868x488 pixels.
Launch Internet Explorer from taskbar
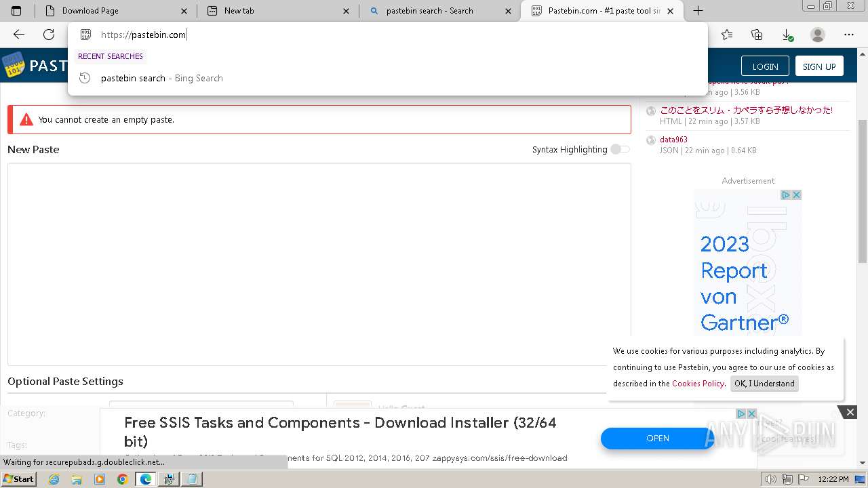coord(54,479)
